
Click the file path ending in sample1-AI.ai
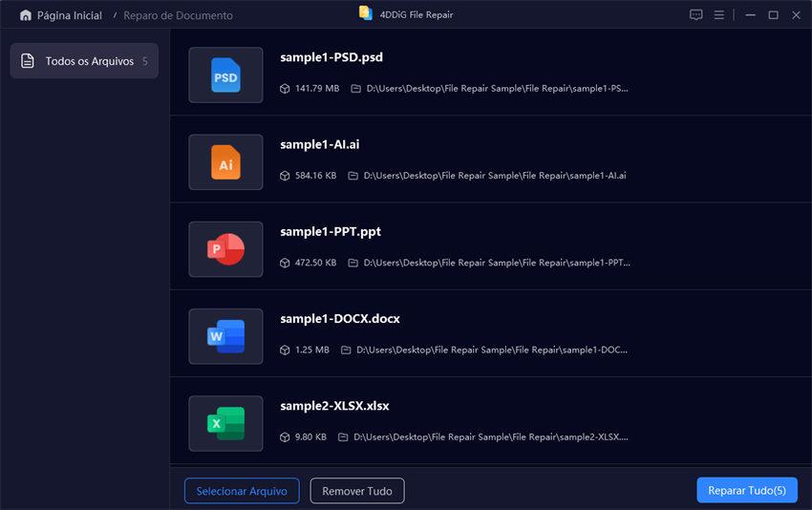tap(495, 176)
